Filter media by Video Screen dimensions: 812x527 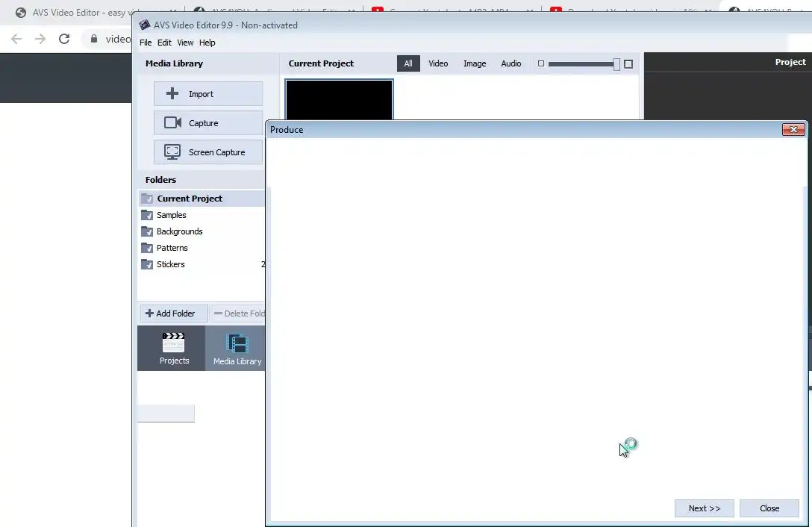click(438, 63)
